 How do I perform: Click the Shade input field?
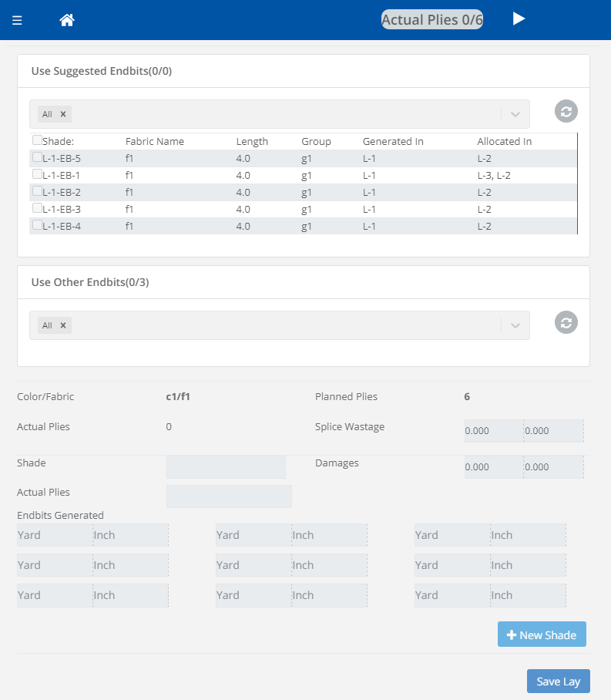tap(226, 466)
